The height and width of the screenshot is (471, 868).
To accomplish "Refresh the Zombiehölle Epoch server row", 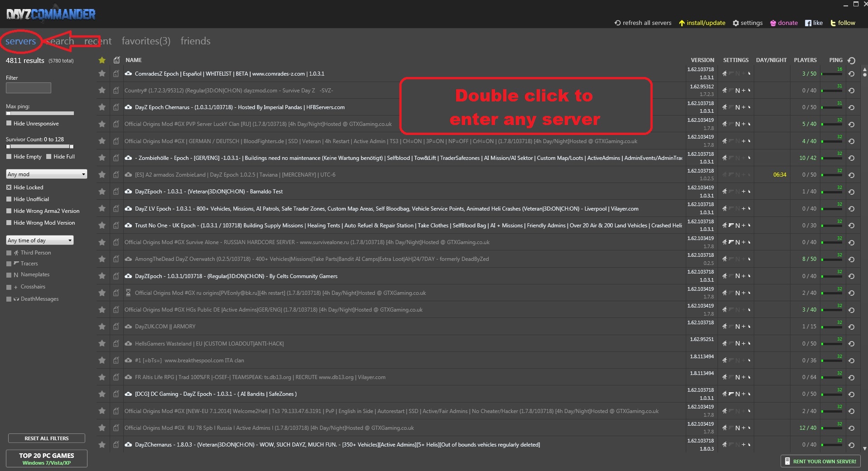I will point(852,158).
